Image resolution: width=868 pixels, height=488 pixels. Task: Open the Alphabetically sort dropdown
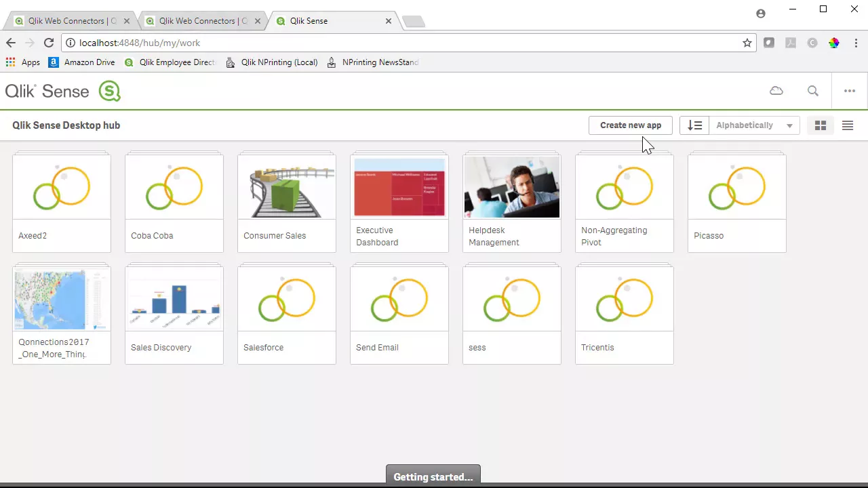[x=755, y=125]
